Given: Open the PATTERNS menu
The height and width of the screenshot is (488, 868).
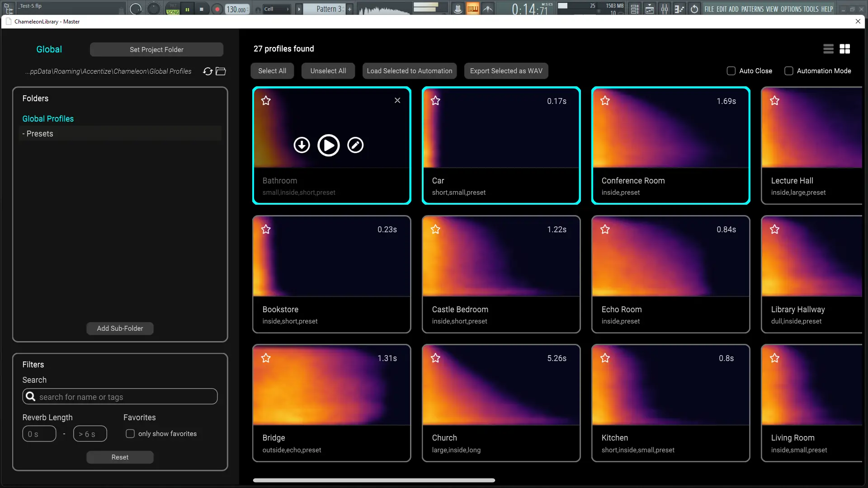Looking at the screenshot, I should [752, 9].
